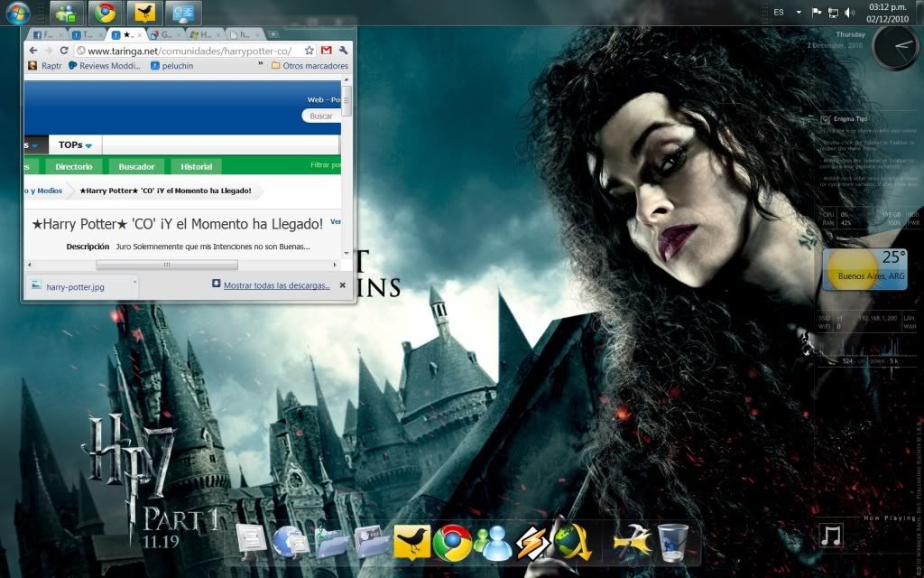Open the desktop gadgets taskbar button
This screenshot has width=924, height=578.
pos(183,13)
